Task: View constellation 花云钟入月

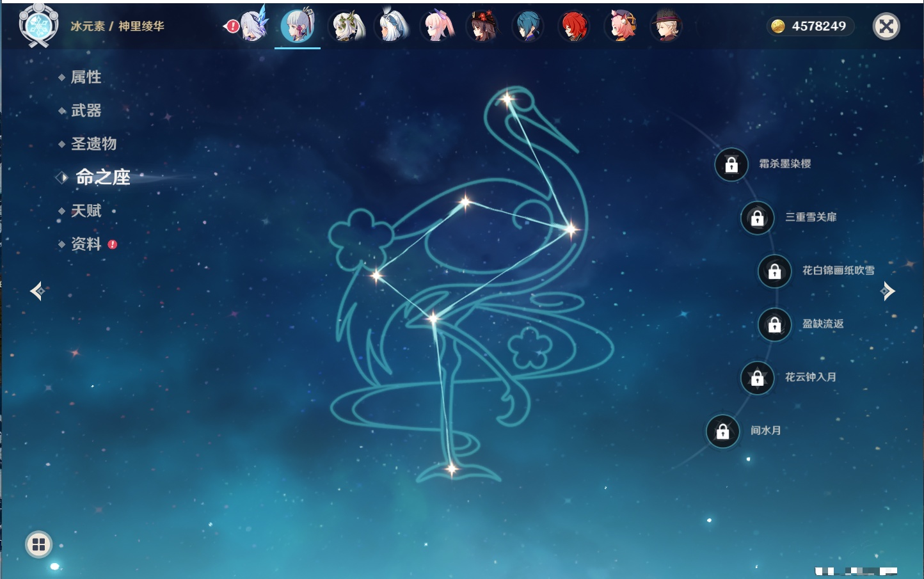Action: 811,377
